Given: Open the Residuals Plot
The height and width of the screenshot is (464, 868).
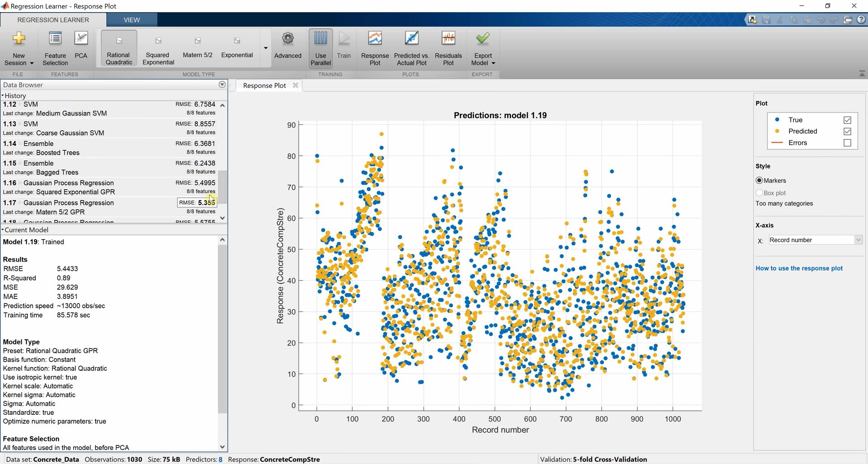Looking at the screenshot, I should pyautogui.click(x=448, y=47).
